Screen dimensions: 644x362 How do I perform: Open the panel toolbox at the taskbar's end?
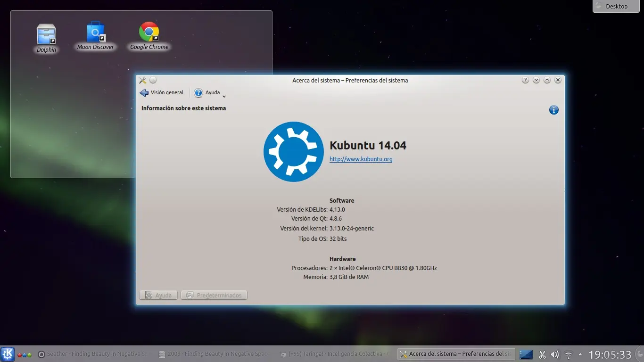pos(640,354)
